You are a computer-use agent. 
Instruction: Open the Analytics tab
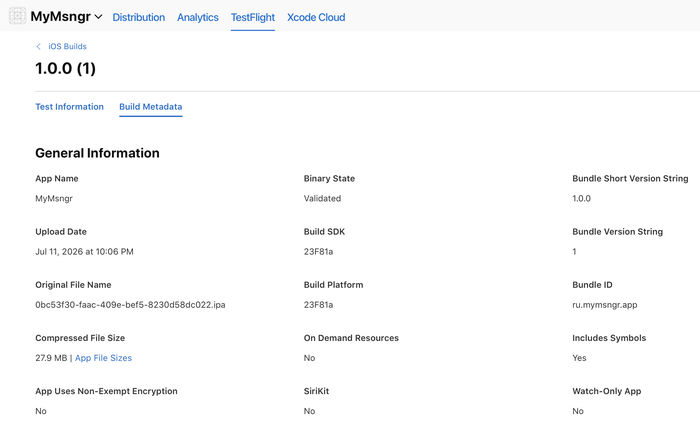click(x=198, y=17)
